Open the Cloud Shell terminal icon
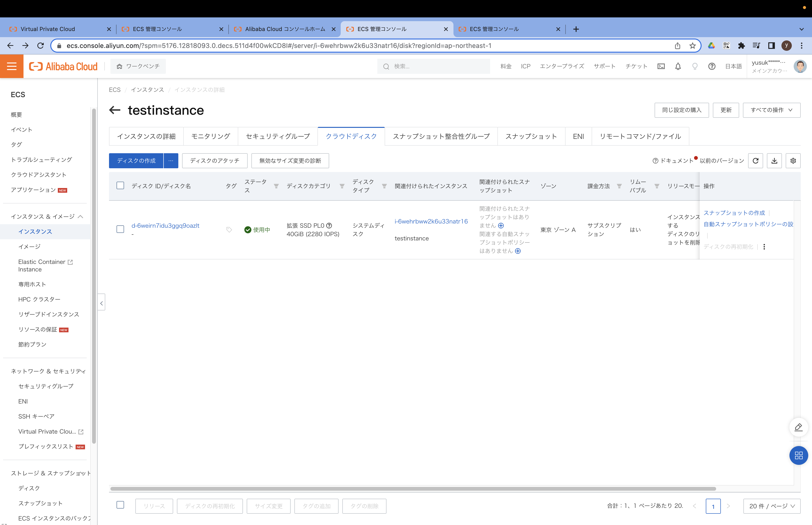The image size is (812, 525). [661, 66]
